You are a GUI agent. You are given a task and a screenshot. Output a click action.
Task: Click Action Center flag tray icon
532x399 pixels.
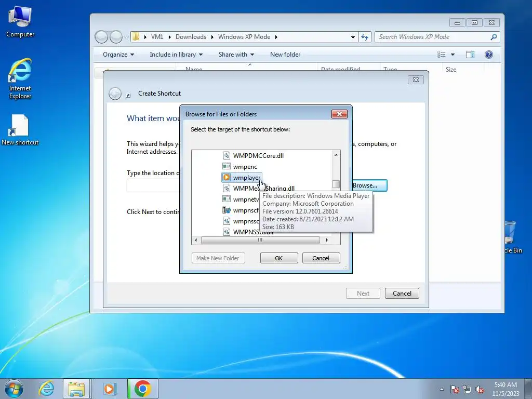(454, 389)
